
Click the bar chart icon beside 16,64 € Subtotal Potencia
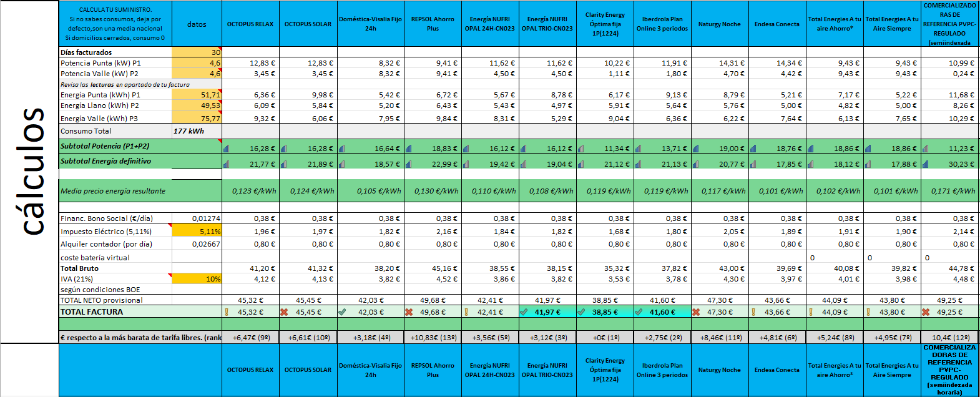[341, 149]
